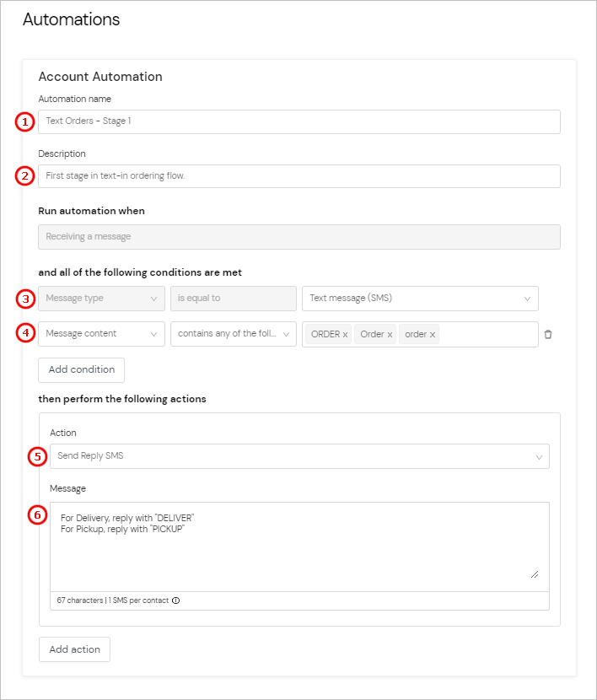
Task: Open the "is equal to" operator dropdown
Action: 234,299
